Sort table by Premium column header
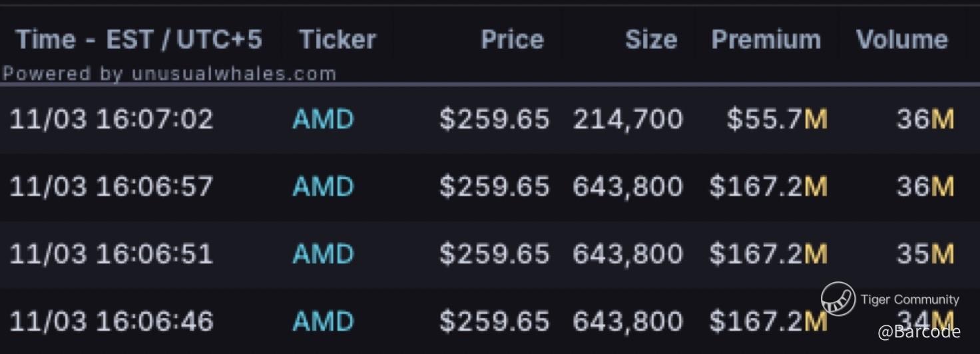The image size is (980, 354). (x=766, y=40)
